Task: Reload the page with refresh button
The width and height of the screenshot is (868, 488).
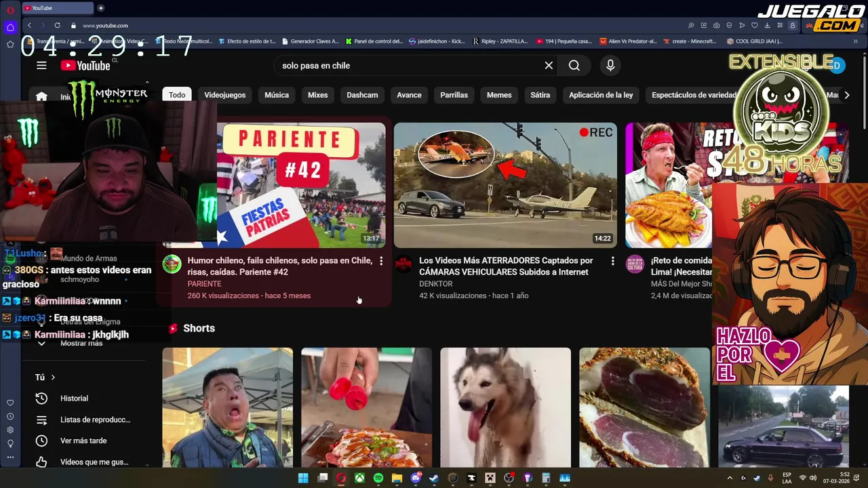Action: coord(57,25)
